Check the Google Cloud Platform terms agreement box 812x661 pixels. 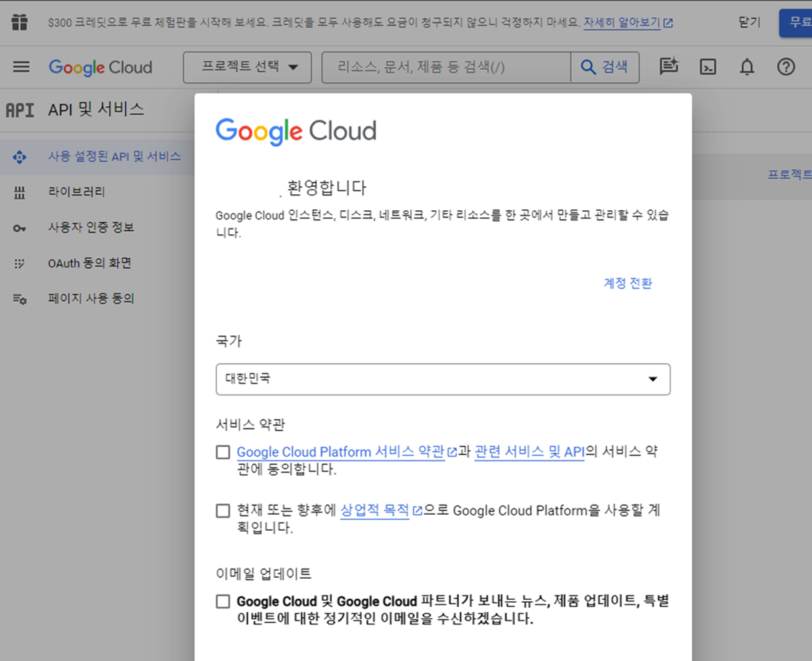pos(223,452)
